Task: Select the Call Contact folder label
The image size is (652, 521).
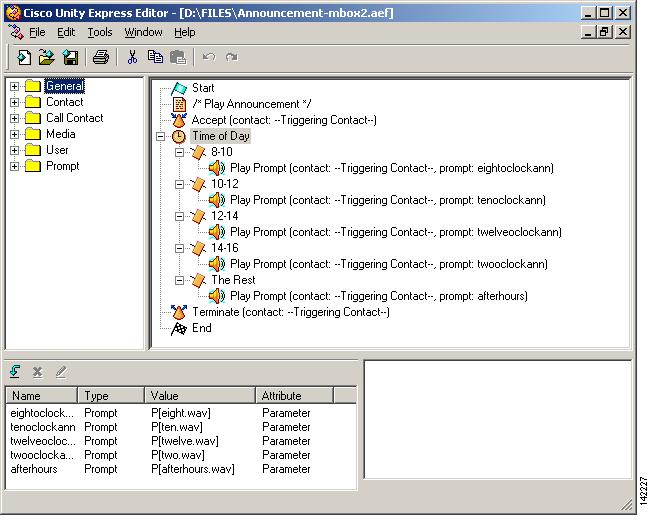Action: click(x=74, y=119)
